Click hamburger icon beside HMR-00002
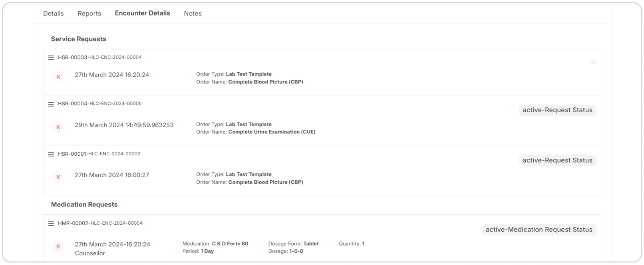 pos(51,223)
